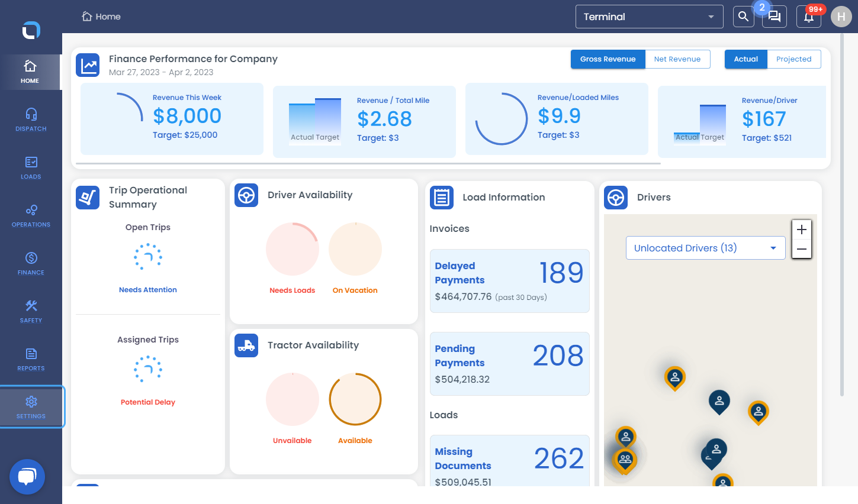Click the On Vacation driver chart
Image resolution: width=858 pixels, height=504 pixels.
click(x=355, y=249)
